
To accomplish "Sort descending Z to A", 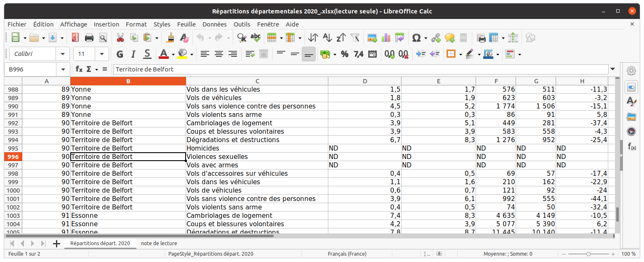I will 341,38.
